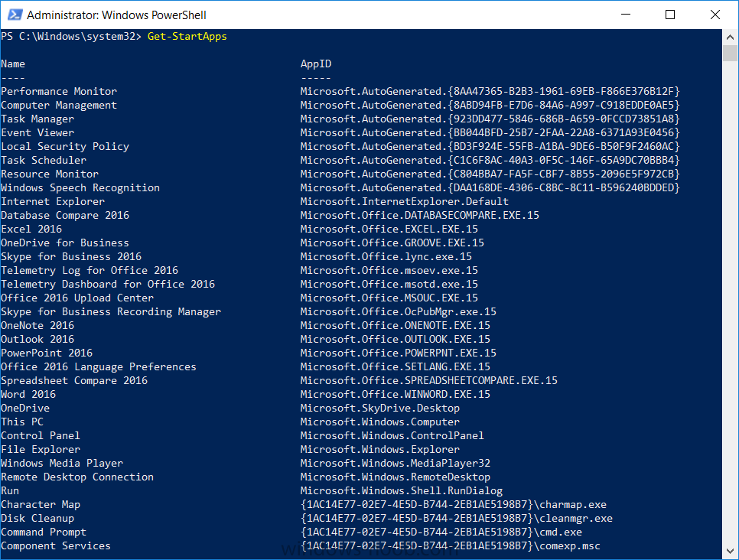The height and width of the screenshot is (560, 739).
Task: Click the Get-StartApps command text
Action: [187, 36]
